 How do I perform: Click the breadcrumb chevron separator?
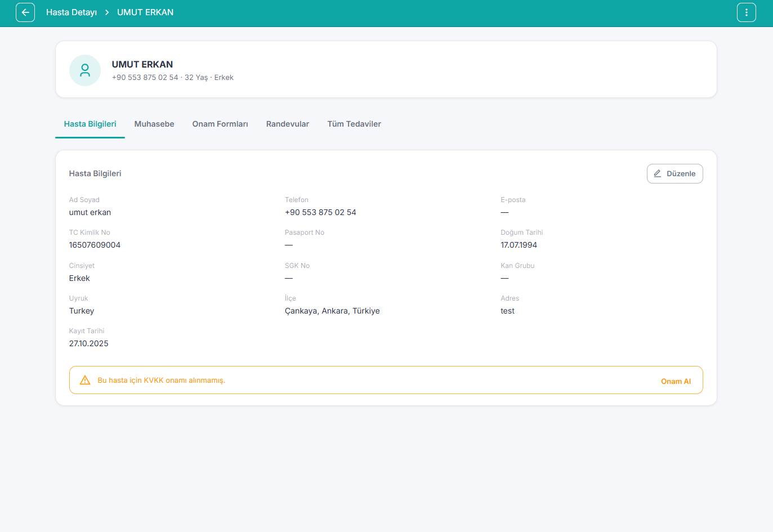[x=107, y=12]
